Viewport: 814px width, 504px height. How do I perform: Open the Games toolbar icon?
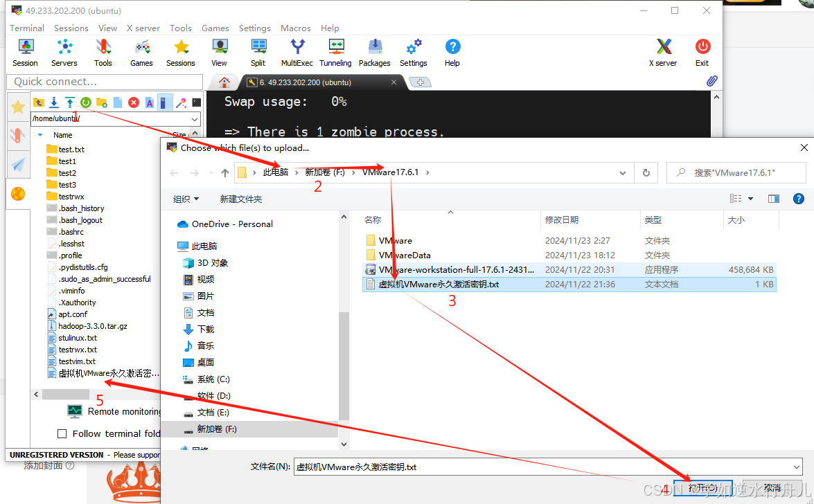tap(142, 53)
